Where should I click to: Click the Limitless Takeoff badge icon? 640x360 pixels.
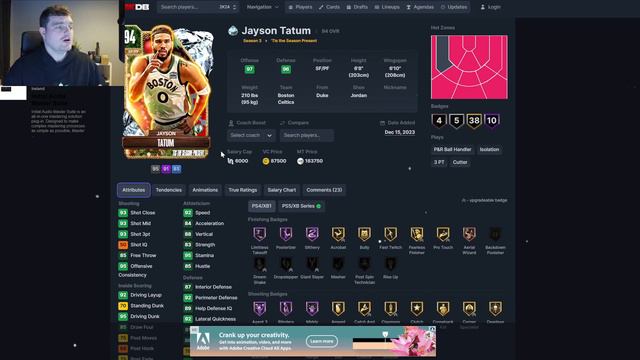point(260,234)
